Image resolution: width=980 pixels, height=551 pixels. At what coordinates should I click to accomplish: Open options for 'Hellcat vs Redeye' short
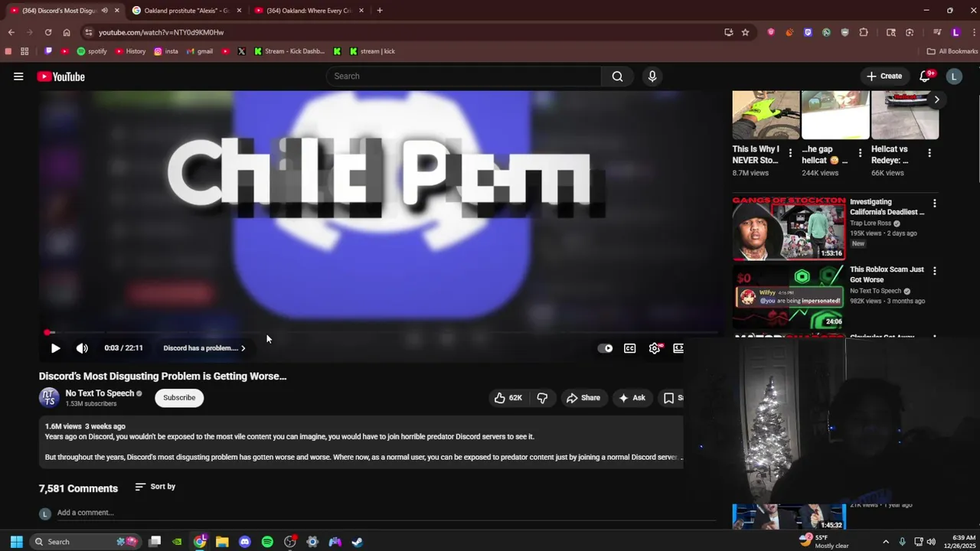(x=929, y=153)
